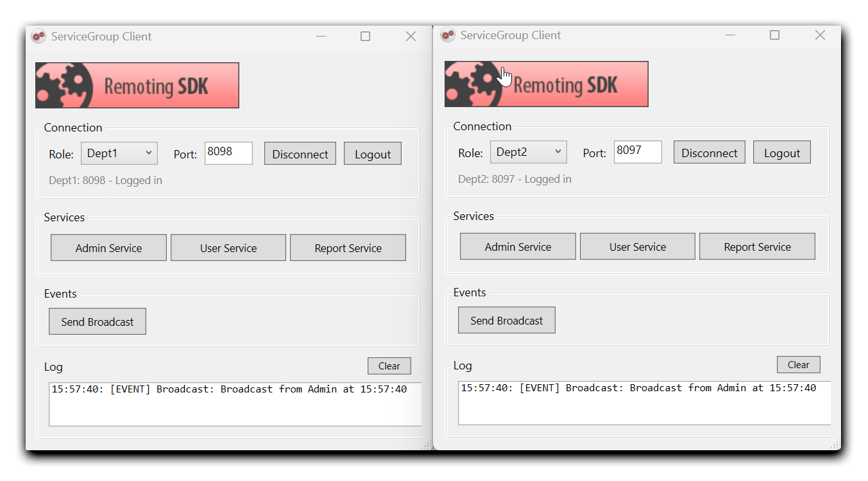Click Remoting SDK banner in right window
868x481 pixels.
[x=547, y=84]
